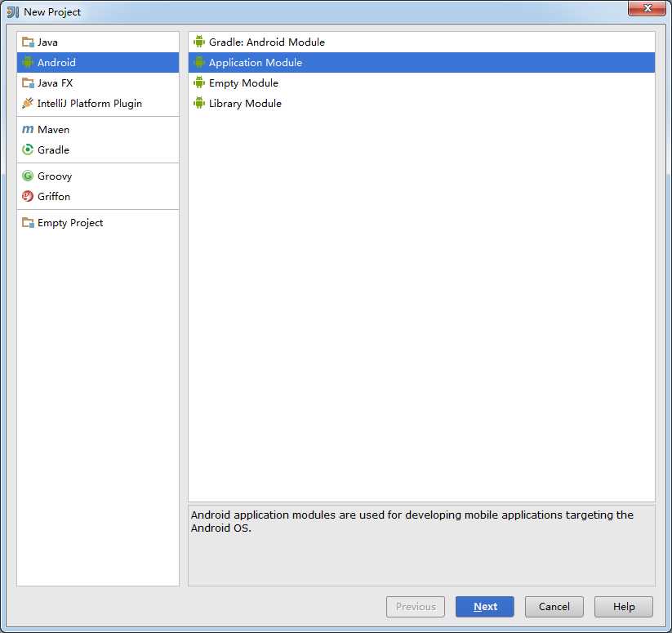The width and height of the screenshot is (672, 633).
Task: Pick the Library Module template
Action: coord(421,103)
